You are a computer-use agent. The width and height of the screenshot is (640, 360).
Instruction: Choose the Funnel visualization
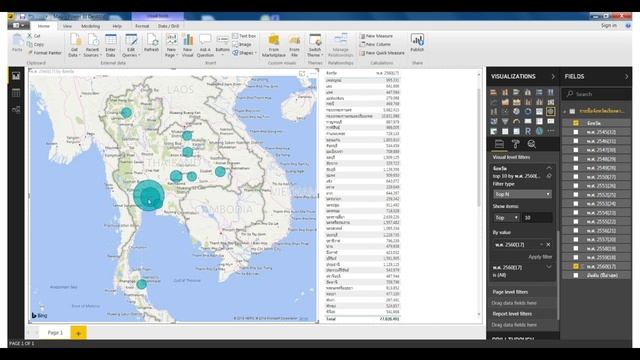tap(505, 121)
